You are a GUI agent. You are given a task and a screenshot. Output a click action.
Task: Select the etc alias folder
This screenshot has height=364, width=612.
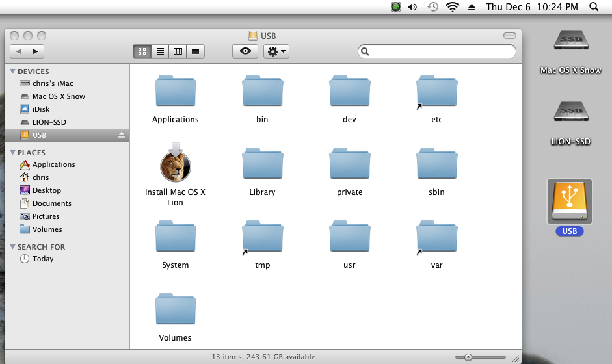coord(437,91)
